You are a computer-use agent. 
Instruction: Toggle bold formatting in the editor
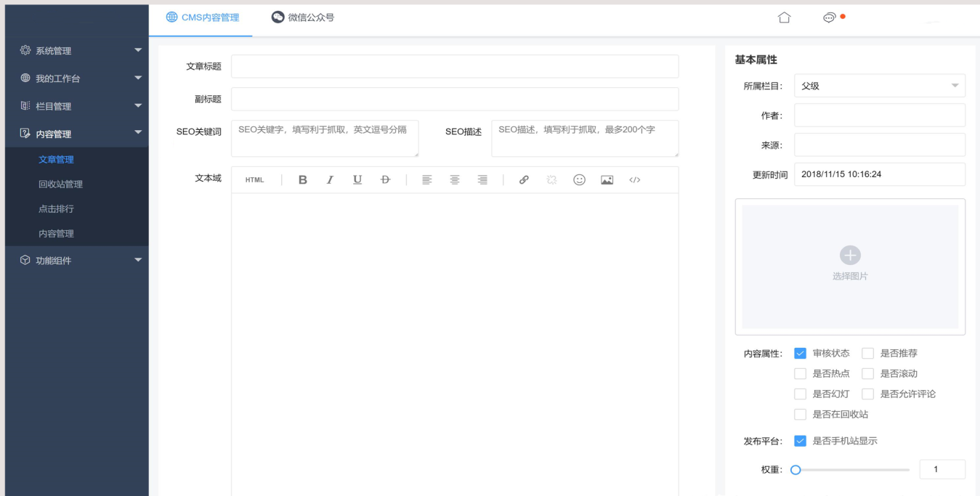coord(303,180)
